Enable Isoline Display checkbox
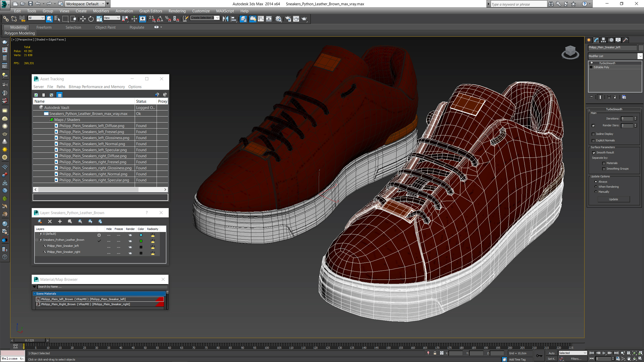Image resolution: width=644 pixels, height=362 pixels. [593, 134]
